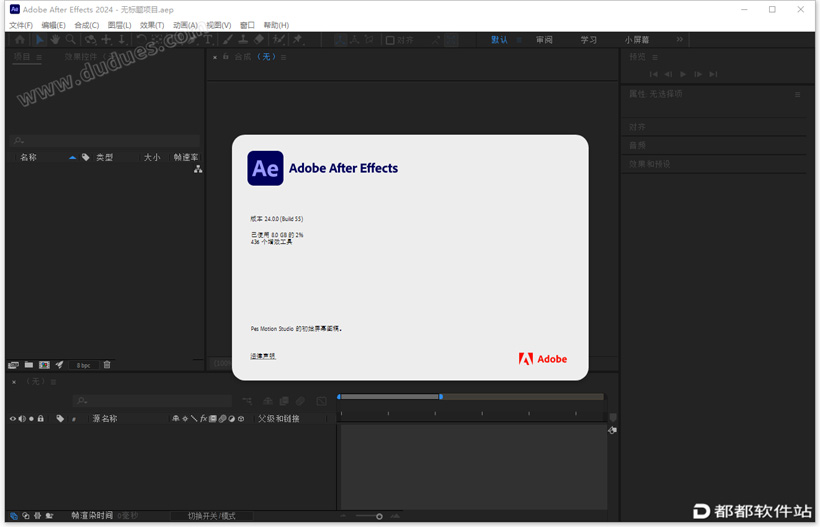
Task: Toggle the video eye column in timeline
Action: [13, 419]
